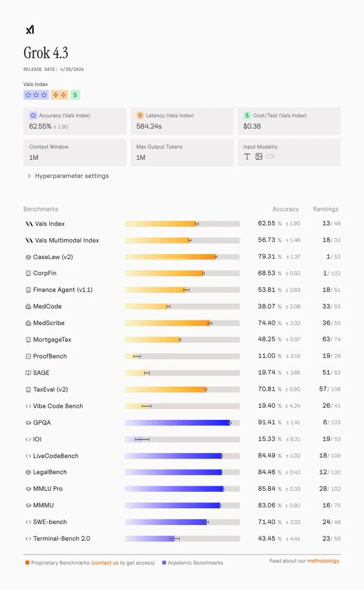The height and width of the screenshot is (590, 364).
Task: Follow the 'contact us' link
Action: pyautogui.click(x=105, y=563)
